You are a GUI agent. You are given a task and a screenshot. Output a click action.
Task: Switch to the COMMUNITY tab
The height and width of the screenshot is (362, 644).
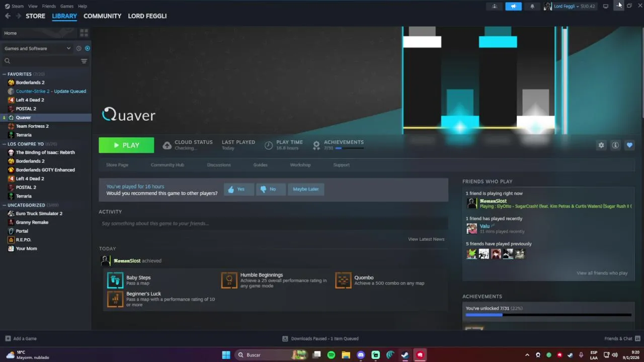click(103, 16)
